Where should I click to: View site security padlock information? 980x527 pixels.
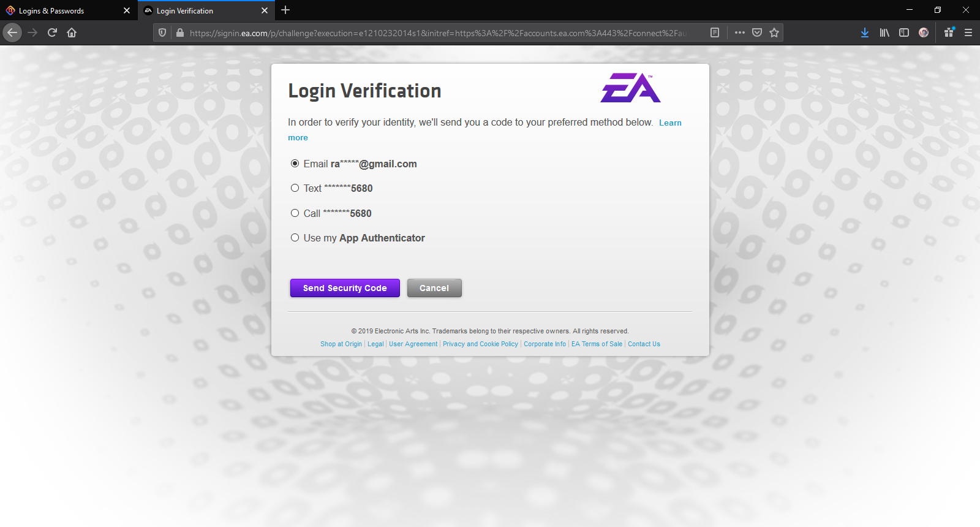(179, 32)
